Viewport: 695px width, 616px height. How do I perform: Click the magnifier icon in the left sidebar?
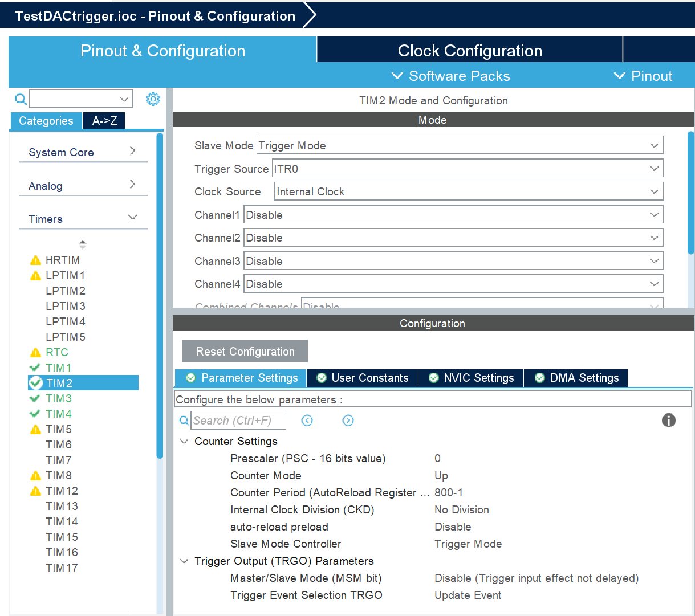click(x=21, y=99)
